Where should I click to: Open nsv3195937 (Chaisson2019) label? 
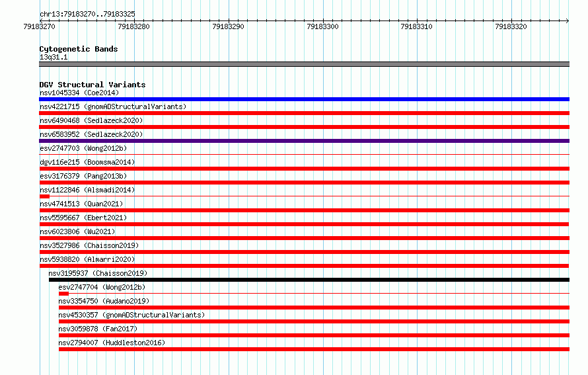[98, 273]
